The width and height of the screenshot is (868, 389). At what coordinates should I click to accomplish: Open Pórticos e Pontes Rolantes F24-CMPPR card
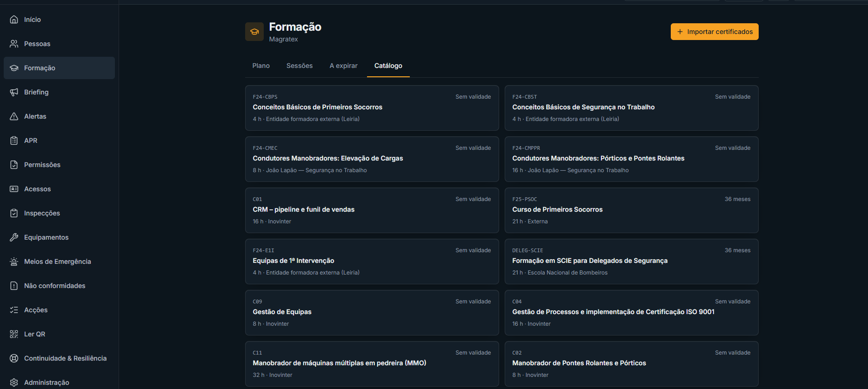632,159
